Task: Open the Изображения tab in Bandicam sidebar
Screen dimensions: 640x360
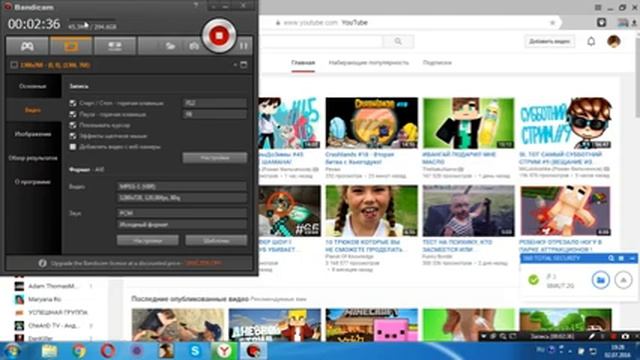Action: click(33, 134)
